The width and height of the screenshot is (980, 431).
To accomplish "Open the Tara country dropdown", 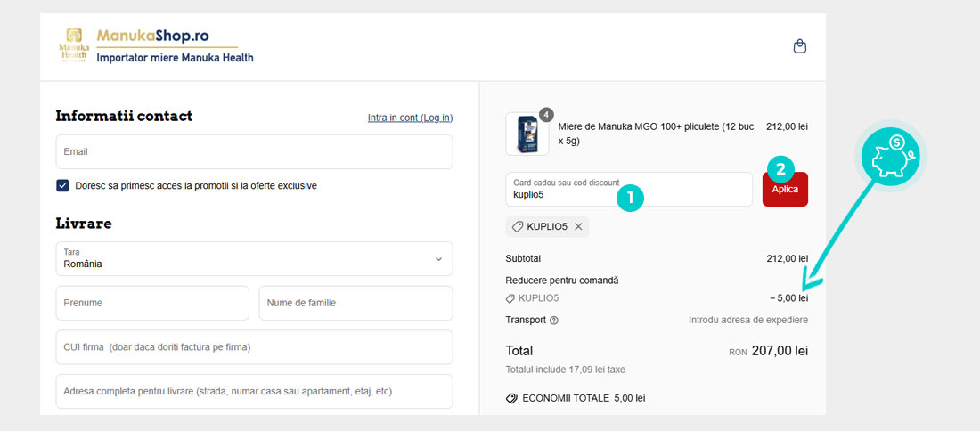I will [x=255, y=258].
